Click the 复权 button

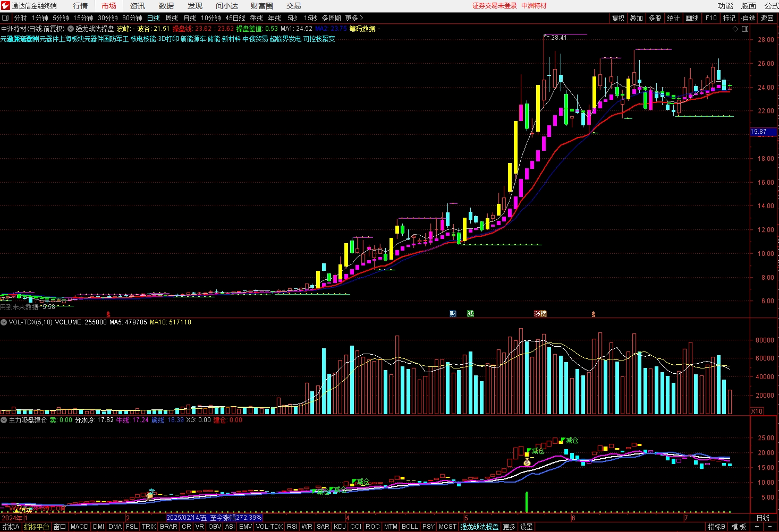[619, 18]
